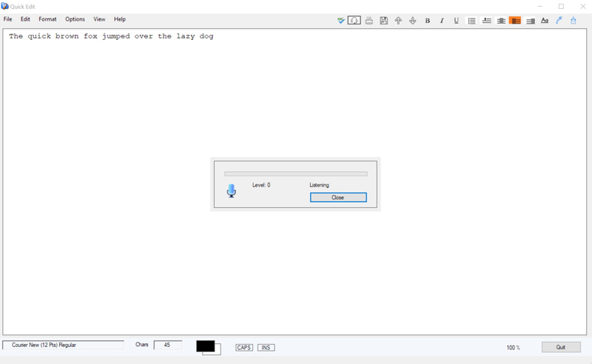Click the Chars count field showing 45
Screen dimensions: 592x364
(168, 345)
